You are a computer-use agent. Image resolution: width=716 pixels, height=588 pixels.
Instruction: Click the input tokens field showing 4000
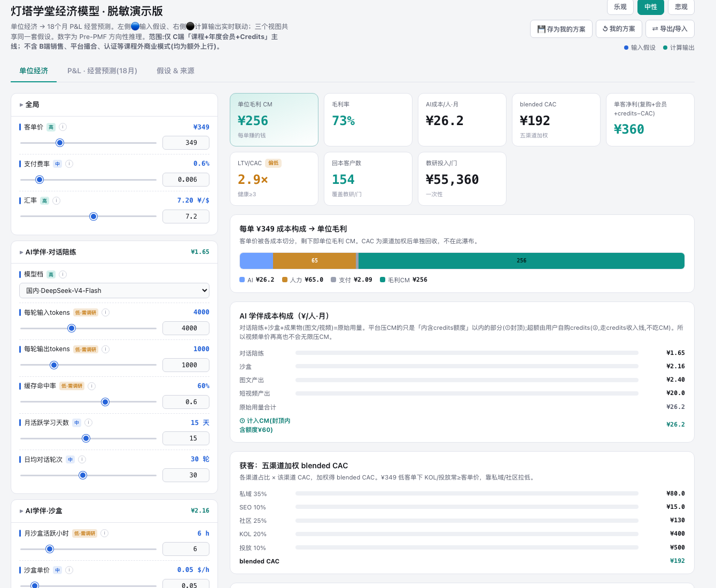point(186,328)
